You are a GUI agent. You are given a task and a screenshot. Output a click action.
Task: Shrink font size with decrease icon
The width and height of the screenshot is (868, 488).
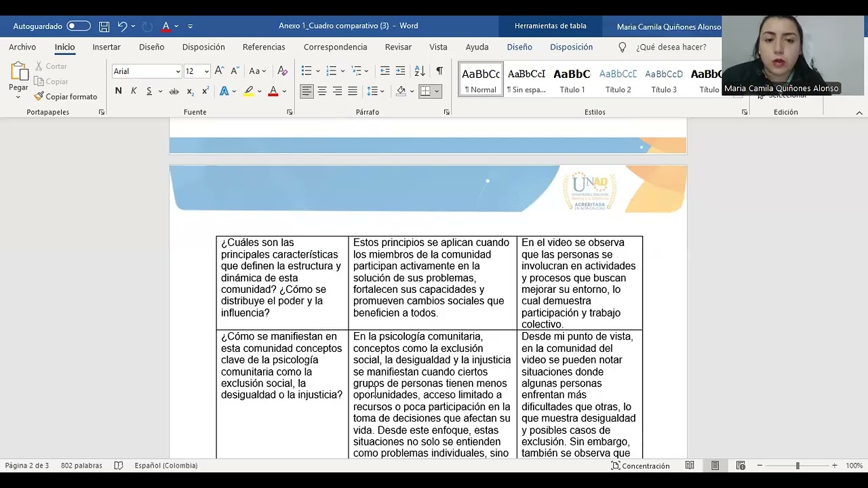coord(235,70)
